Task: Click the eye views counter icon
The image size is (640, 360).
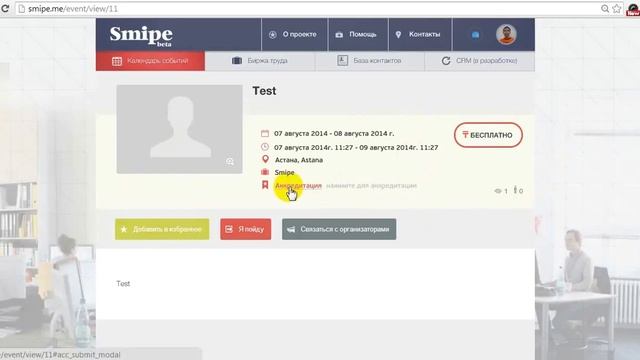Action: 498,191
